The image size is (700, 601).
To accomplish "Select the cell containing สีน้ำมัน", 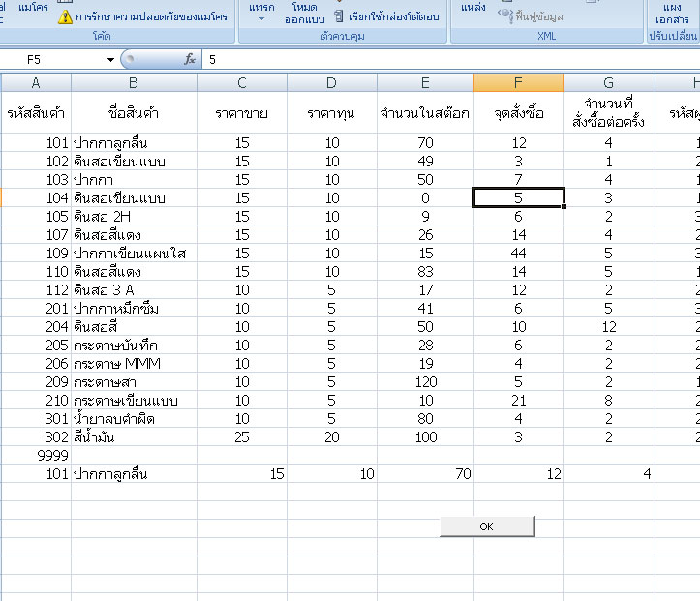I will point(133,437).
